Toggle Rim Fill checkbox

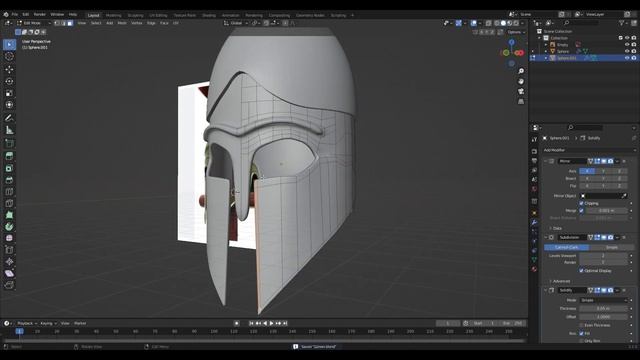pyautogui.click(x=581, y=333)
